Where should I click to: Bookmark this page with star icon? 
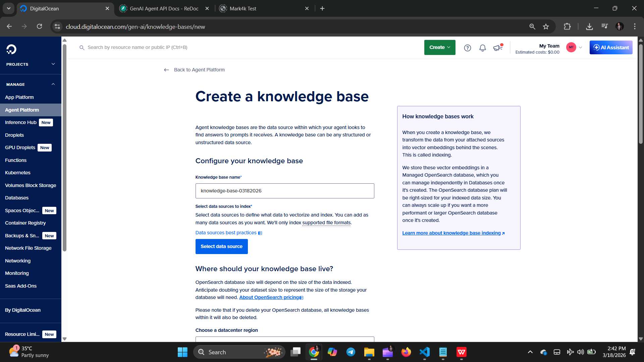(x=546, y=26)
